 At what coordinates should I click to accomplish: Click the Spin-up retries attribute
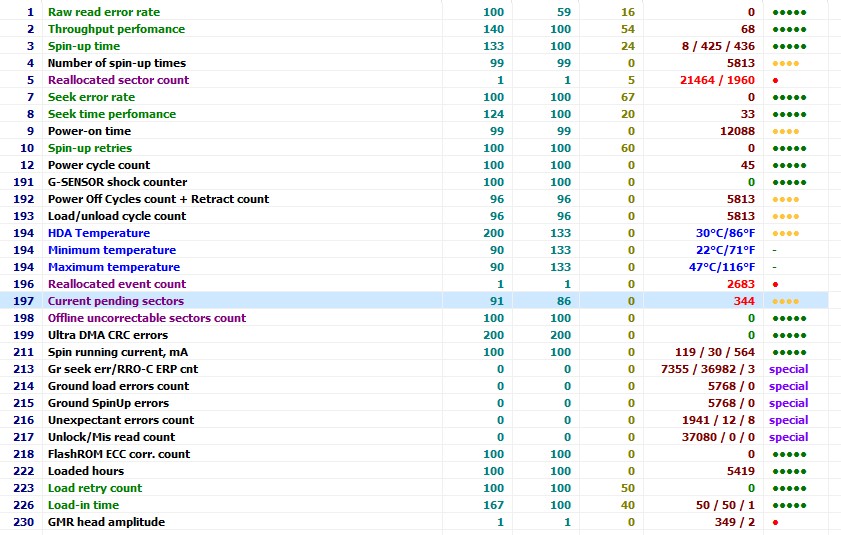click(90, 148)
